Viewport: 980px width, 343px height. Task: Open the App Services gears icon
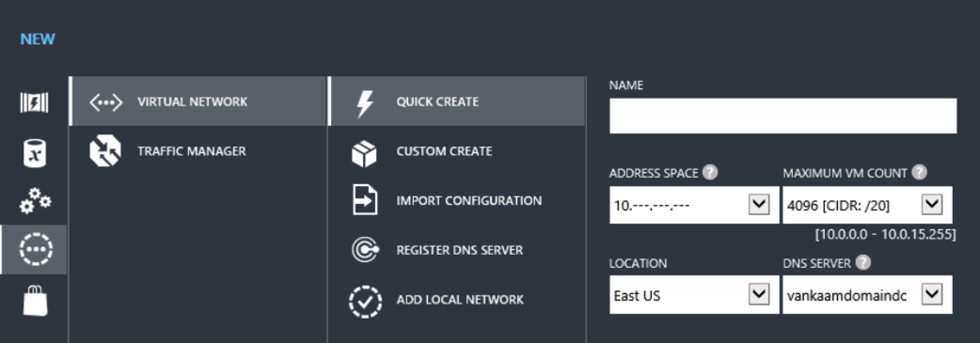pos(35,200)
